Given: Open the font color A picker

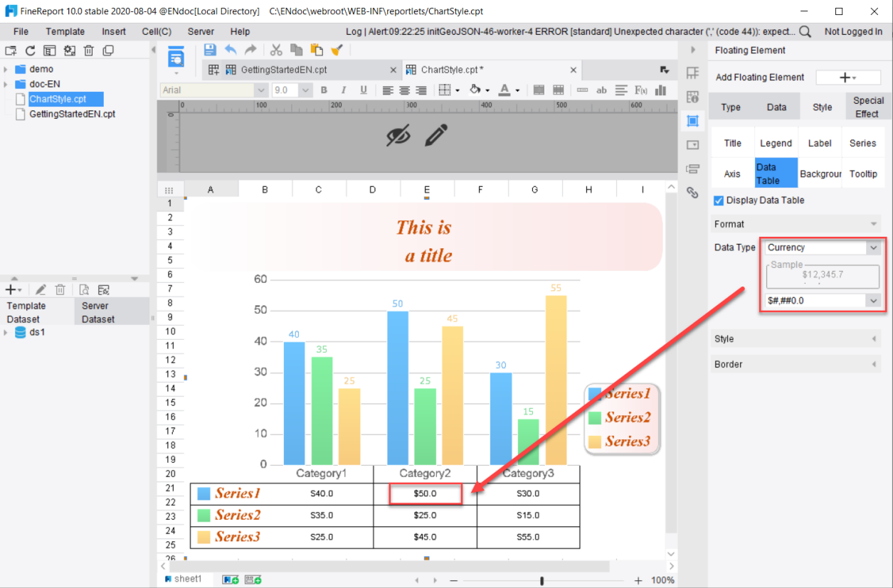Looking at the screenshot, I should [x=504, y=90].
